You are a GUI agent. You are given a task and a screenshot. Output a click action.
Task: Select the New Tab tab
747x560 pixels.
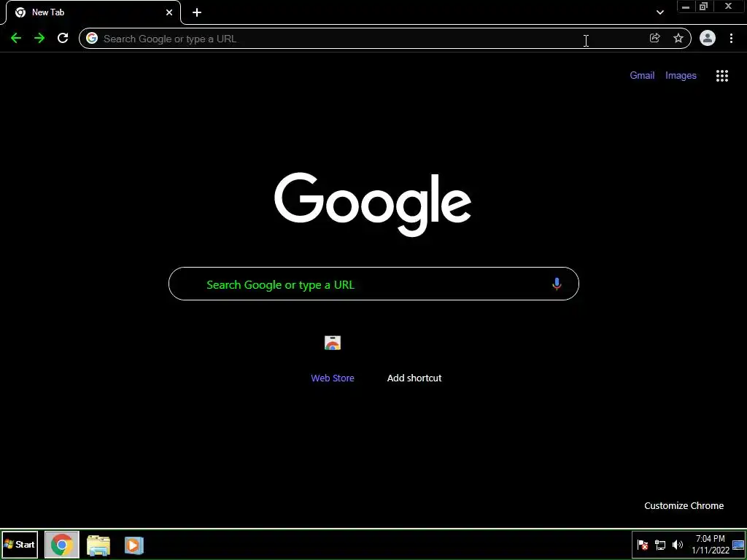point(93,12)
